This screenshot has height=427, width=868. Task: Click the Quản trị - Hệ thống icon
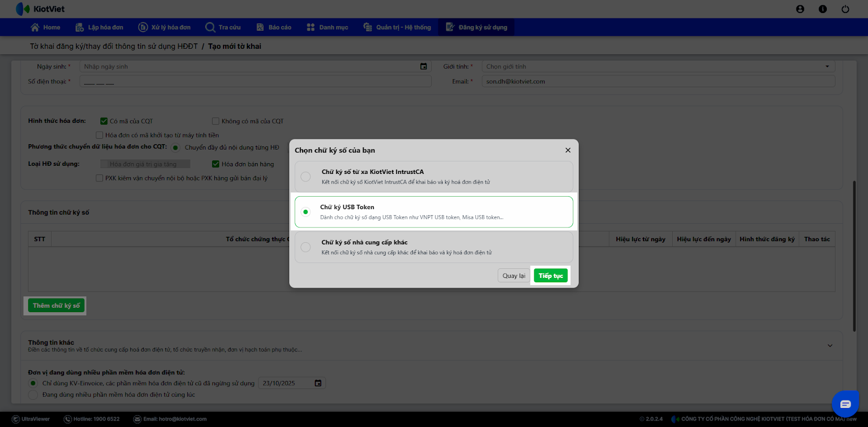[x=368, y=27]
